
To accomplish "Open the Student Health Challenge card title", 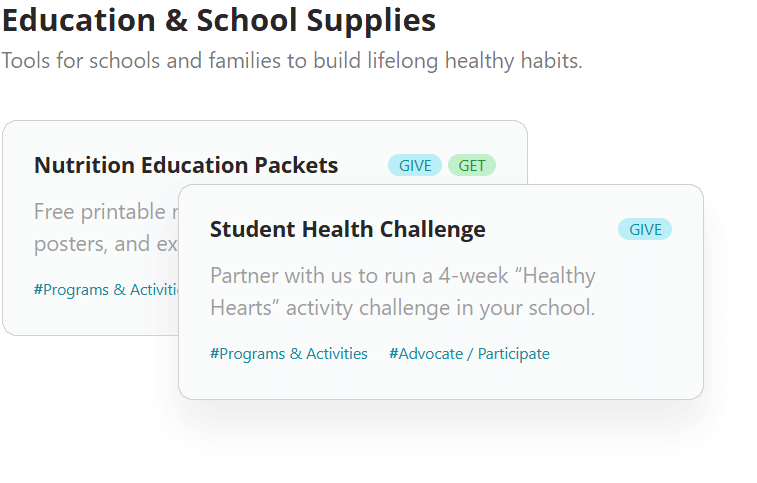I will 347,230.
